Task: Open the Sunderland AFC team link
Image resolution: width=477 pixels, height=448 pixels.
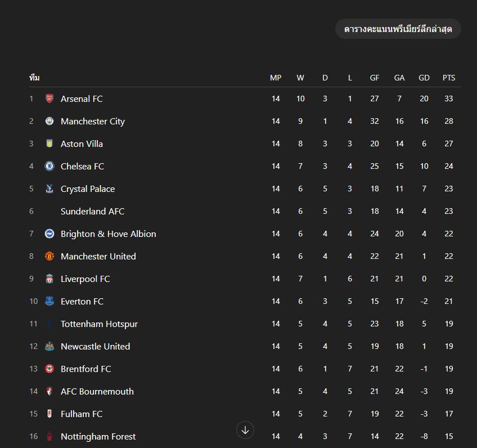Action: [92, 211]
